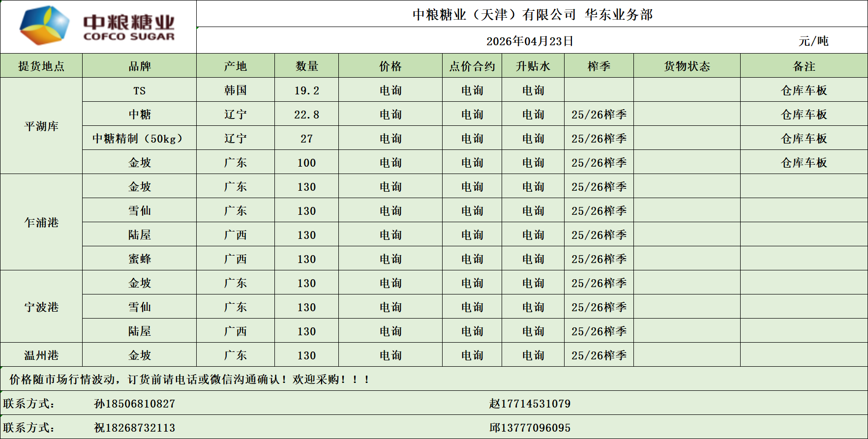Select the 升贴水 column header
868x439 pixels.
tap(533, 66)
